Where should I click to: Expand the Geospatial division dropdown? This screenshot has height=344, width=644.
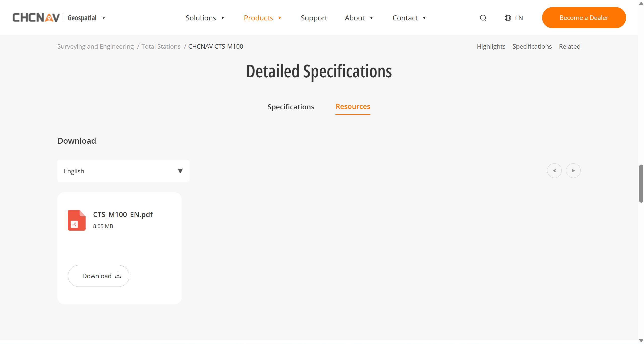103,18
